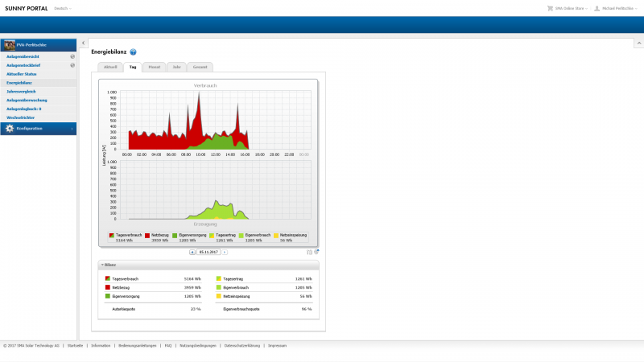Open the Nutzungsbedingungen footer link

(197, 346)
